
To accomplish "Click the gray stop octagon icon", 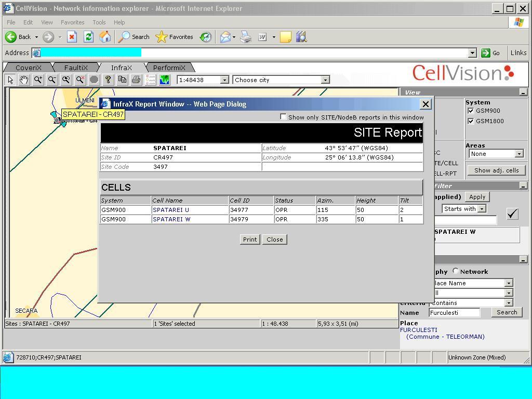I will pyautogui.click(x=94, y=80).
